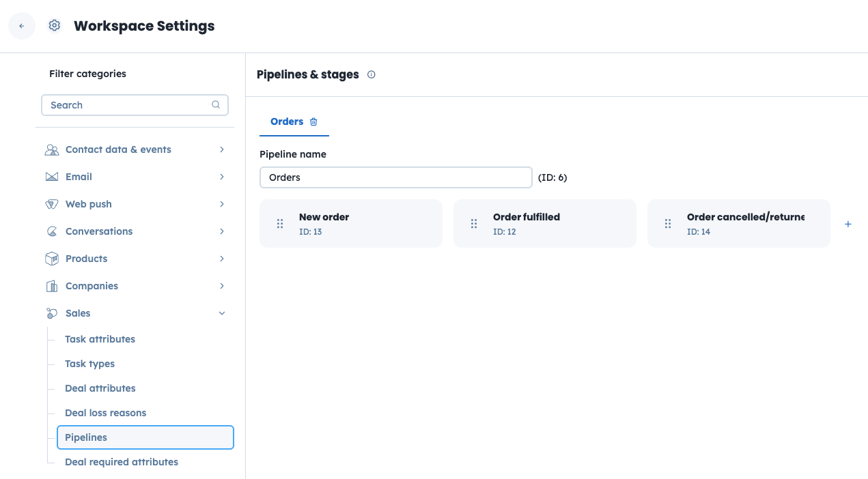Click the Conversations icon
The height and width of the screenshot is (479, 868).
click(51, 231)
